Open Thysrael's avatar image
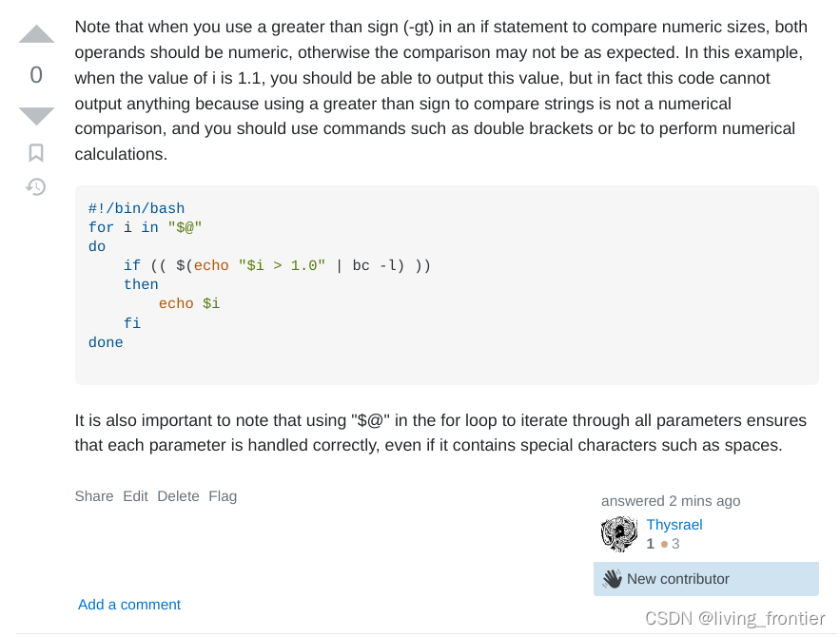Image resolution: width=840 pixels, height=637 pixels. [619, 533]
